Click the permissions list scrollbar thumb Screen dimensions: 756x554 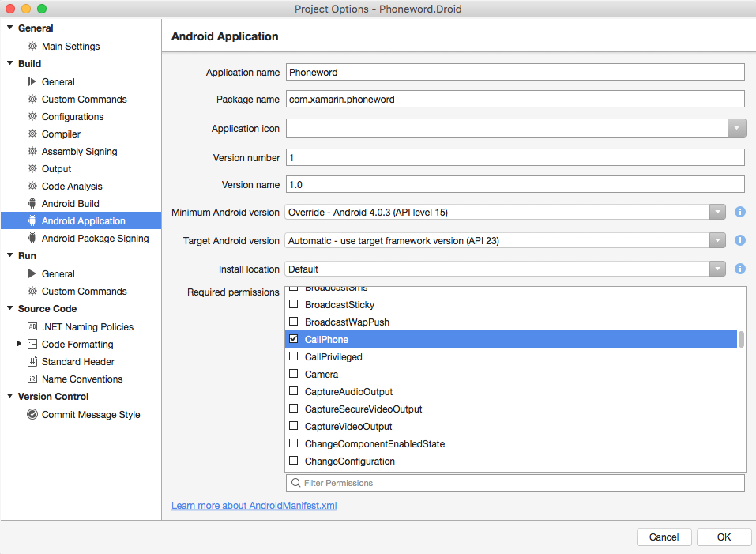[x=741, y=340]
